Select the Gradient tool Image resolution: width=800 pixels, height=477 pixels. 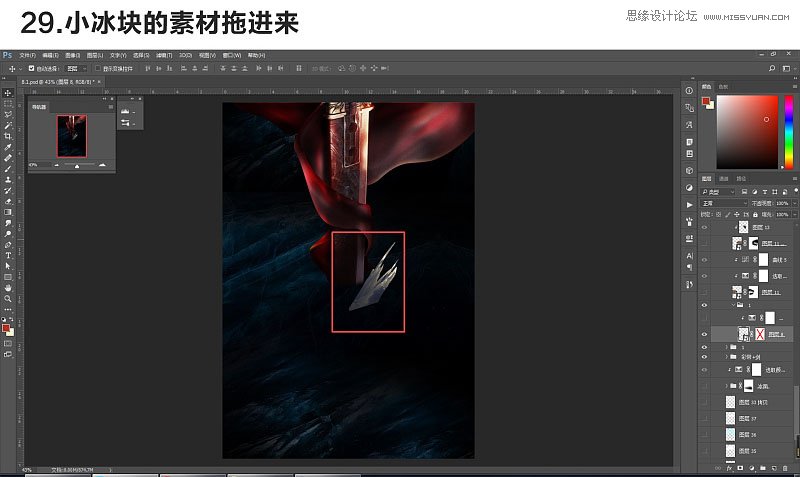(x=8, y=212)
